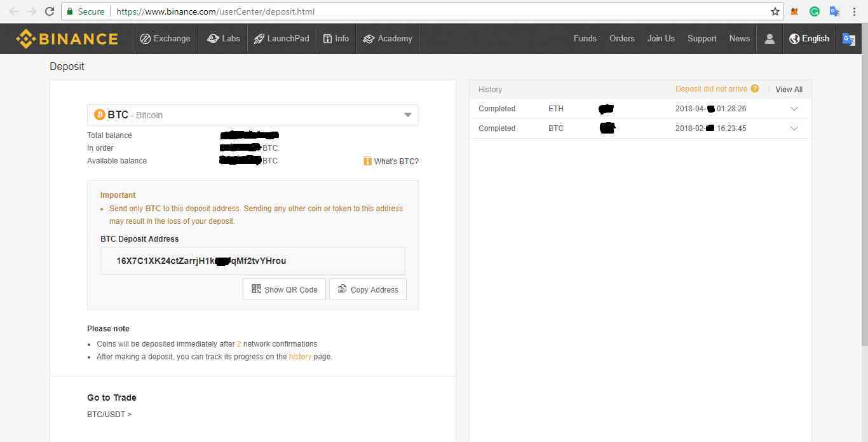This screenshot has height=442, width=868.
Task: Click the Show QR Code button
Action: tap(284, 289)
